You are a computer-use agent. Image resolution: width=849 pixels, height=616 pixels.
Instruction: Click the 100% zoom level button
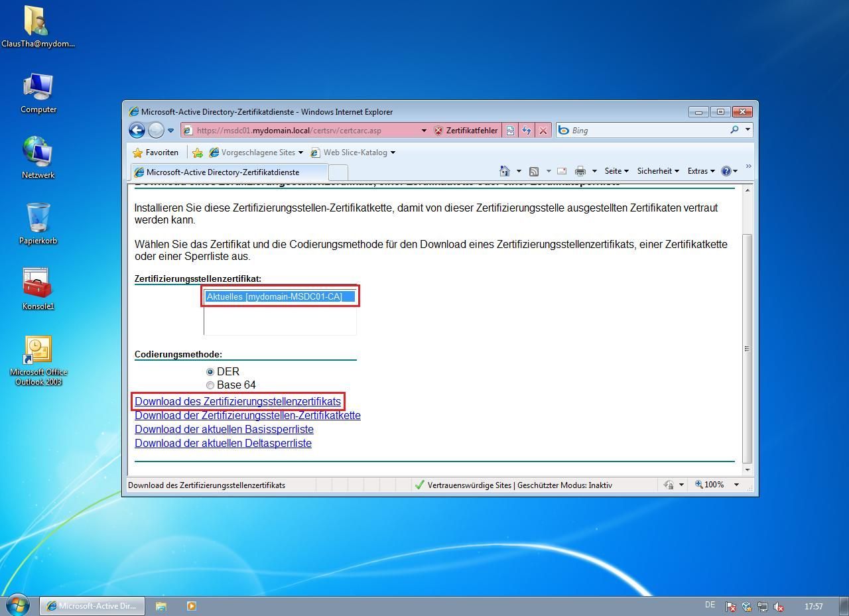(710, 485)
